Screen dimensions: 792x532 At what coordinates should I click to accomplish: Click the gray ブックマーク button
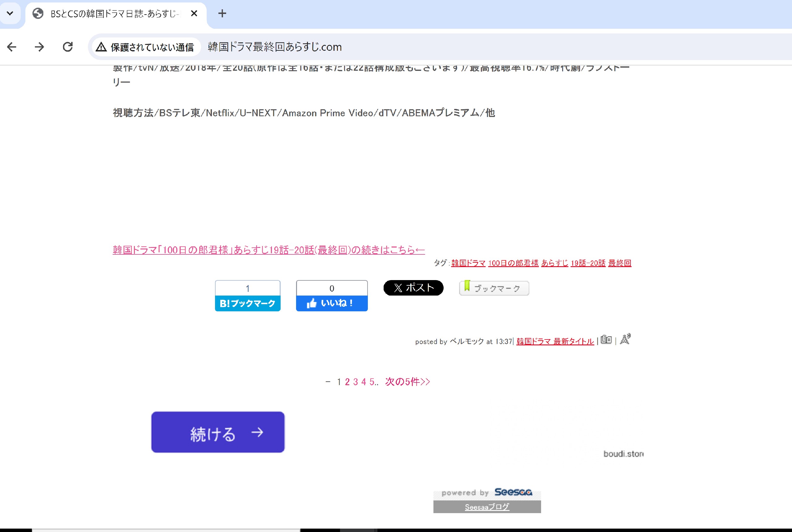point(494,288)
